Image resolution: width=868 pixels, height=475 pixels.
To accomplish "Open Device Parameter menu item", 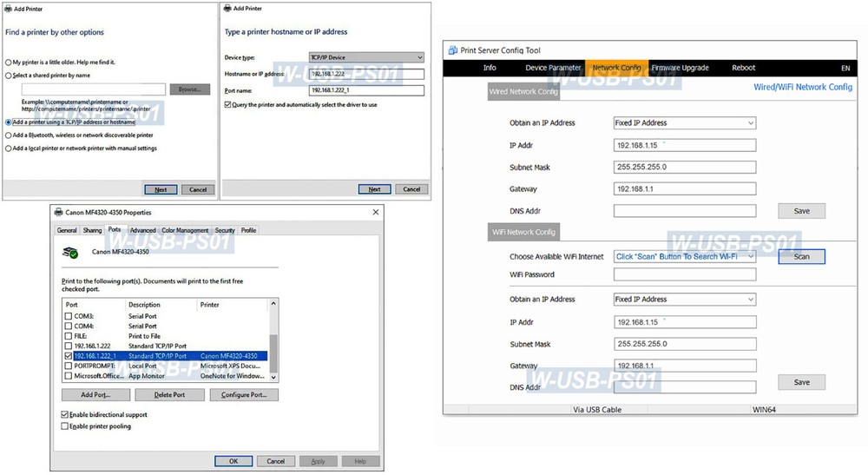I will tap(553, 68).
